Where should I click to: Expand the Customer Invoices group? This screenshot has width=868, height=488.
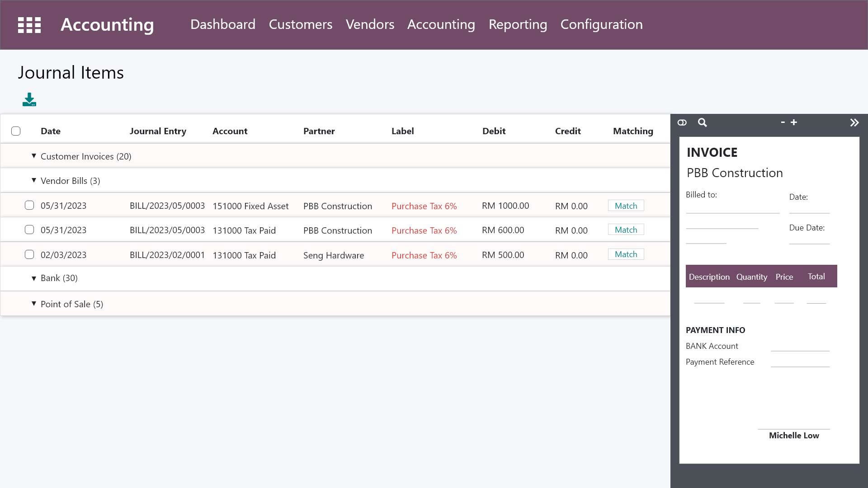pos(34,156)
